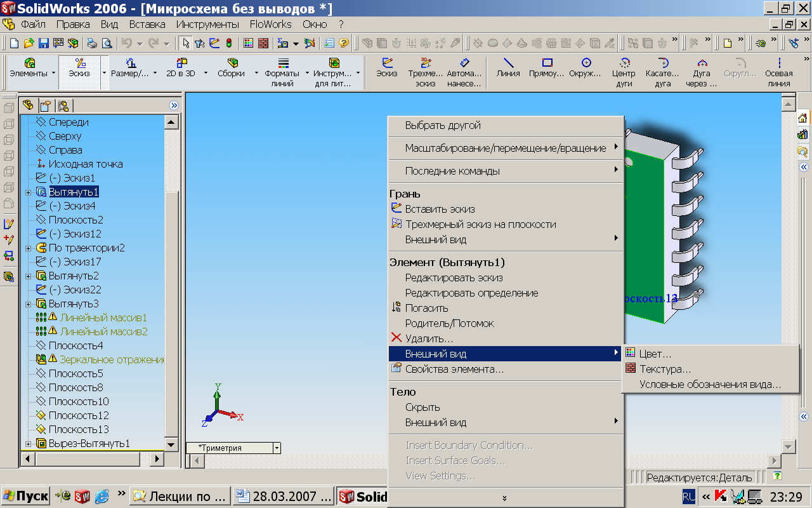Expand the По траектории2 feature node
Image resolution: width=812 pixels, height=508 pixels.
click(x=28, y=248)
